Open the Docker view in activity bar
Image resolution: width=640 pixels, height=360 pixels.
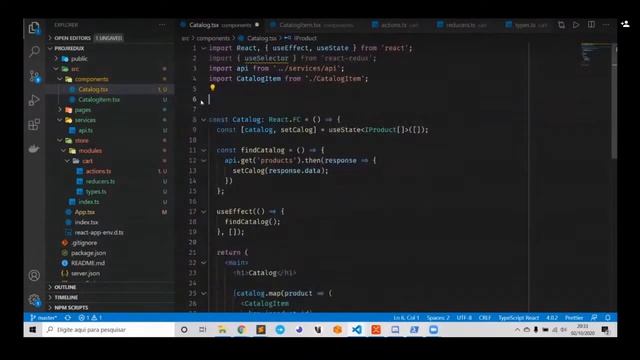[x=34, y=149]
